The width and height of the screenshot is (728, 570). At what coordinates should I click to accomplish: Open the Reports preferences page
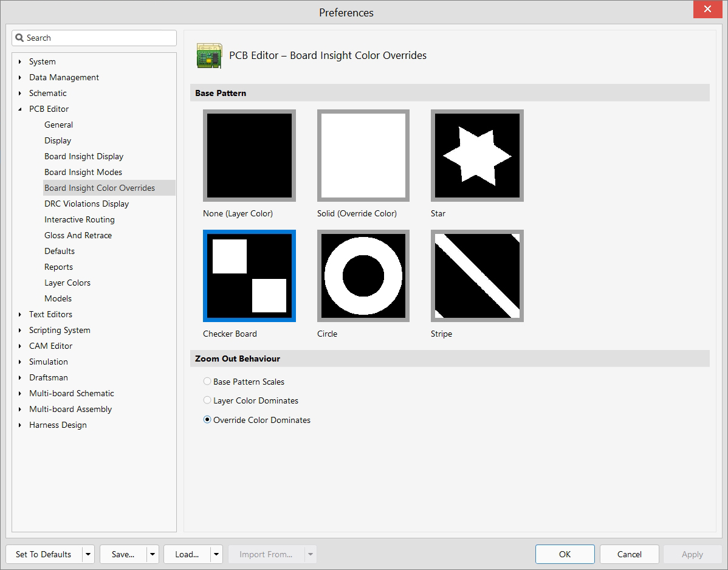click(x=58, y=267)
